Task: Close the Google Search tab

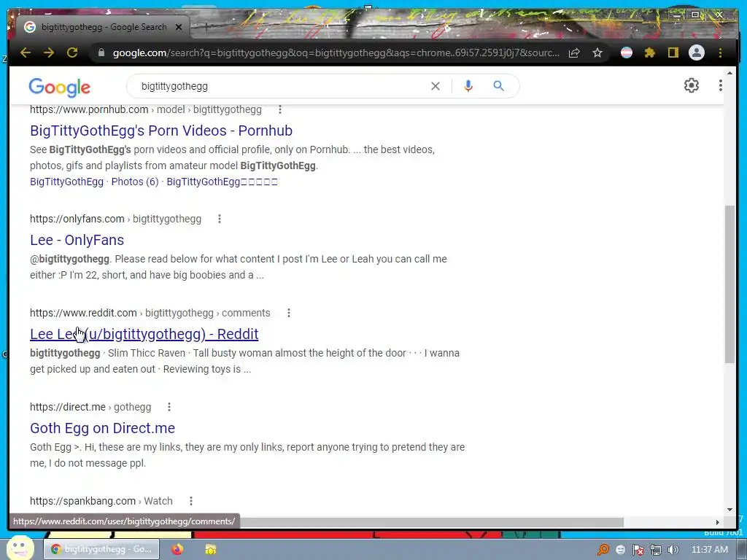Action: point(179,27)
